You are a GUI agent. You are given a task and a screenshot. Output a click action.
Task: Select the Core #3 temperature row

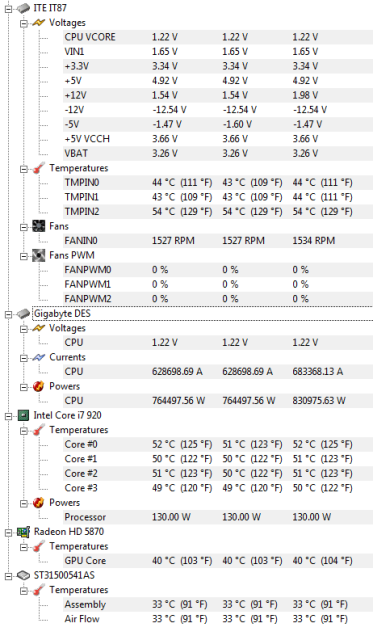tap(218, 488)
